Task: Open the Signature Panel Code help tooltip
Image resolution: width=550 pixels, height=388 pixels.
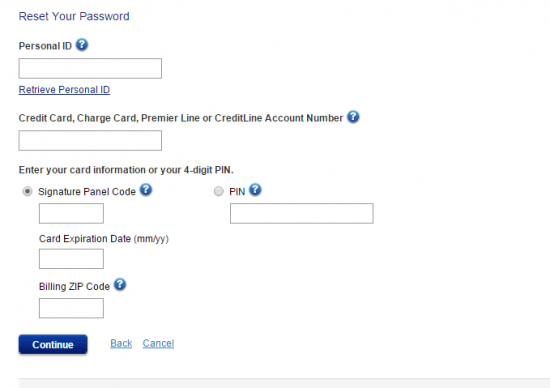Action: [146, 190]
